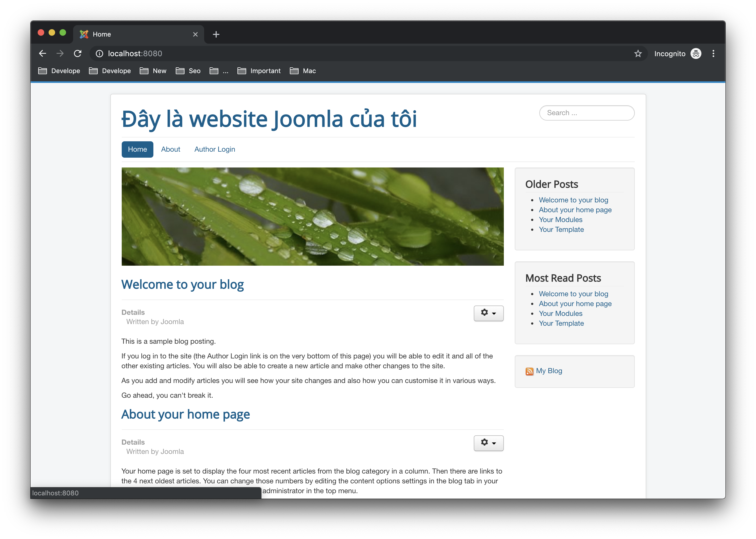This screenshot has width=756, height=539.
Task: Click the browser back arrow
Action: pos(43,53)
